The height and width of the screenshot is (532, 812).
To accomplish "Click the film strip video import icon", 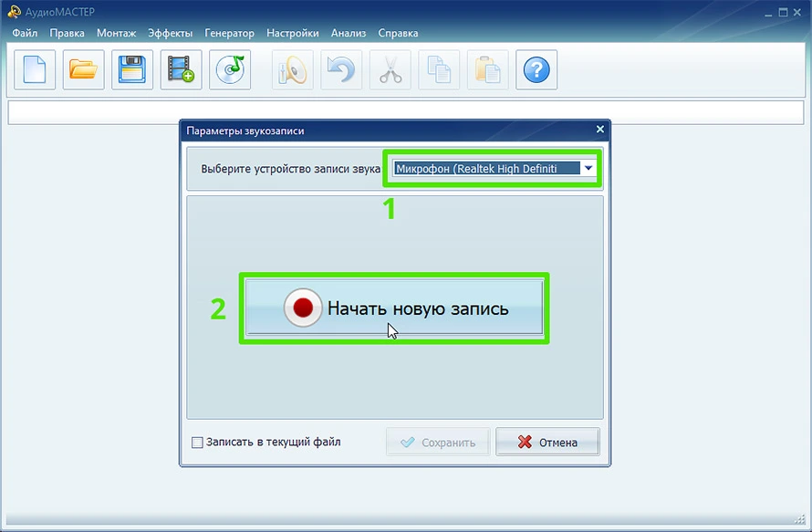I will click(181, 70).
